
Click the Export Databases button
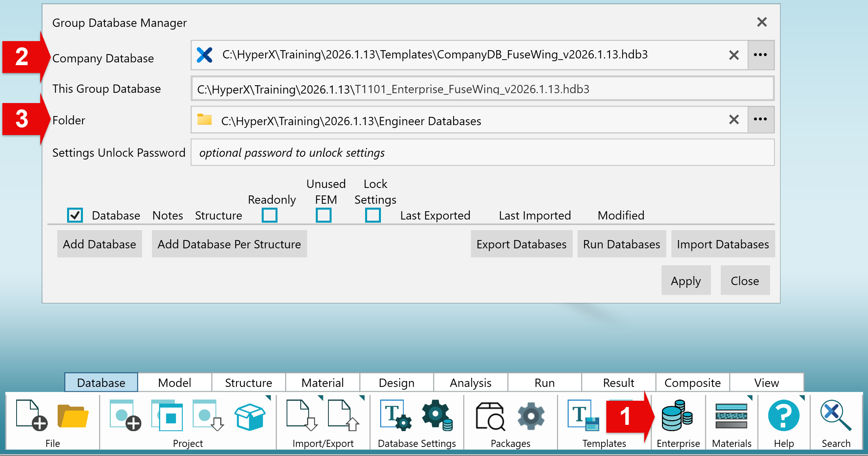(521, 244)
